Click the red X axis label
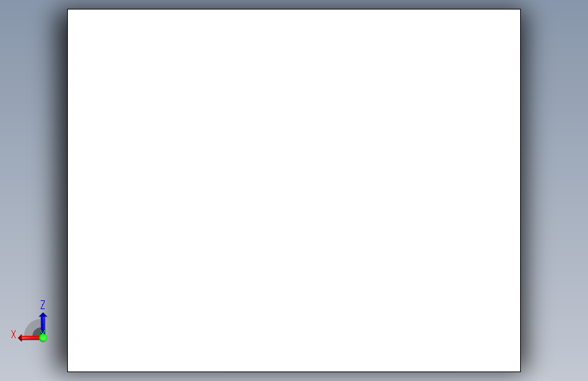588x381 pixels. (14, 334)
